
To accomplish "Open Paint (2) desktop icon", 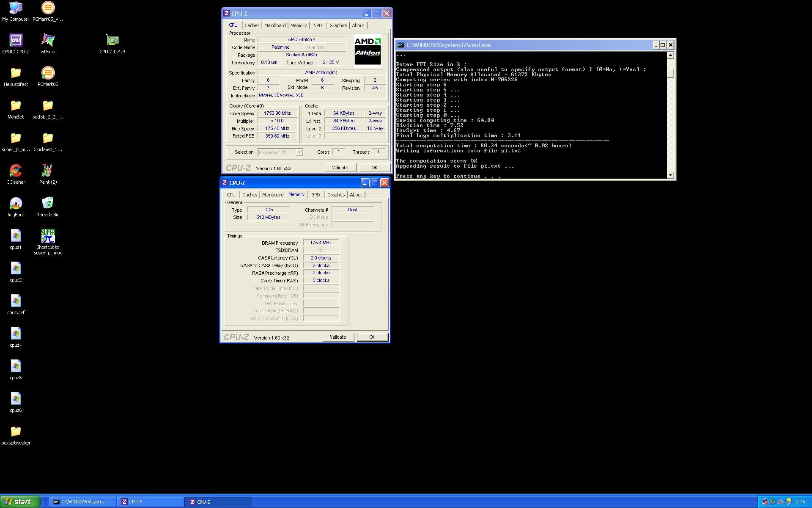I will [48, 174].
